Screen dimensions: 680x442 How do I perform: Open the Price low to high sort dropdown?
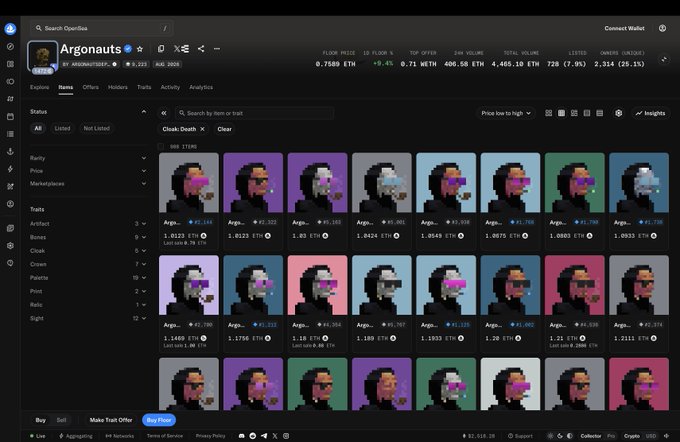click(506, 113)
